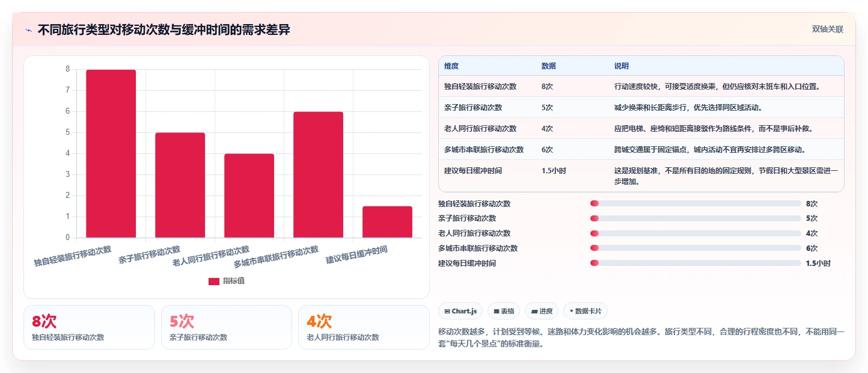The image size is (868, 373).
Task: Click the lightning icon beside the title
Action: [x=28, y=30]
